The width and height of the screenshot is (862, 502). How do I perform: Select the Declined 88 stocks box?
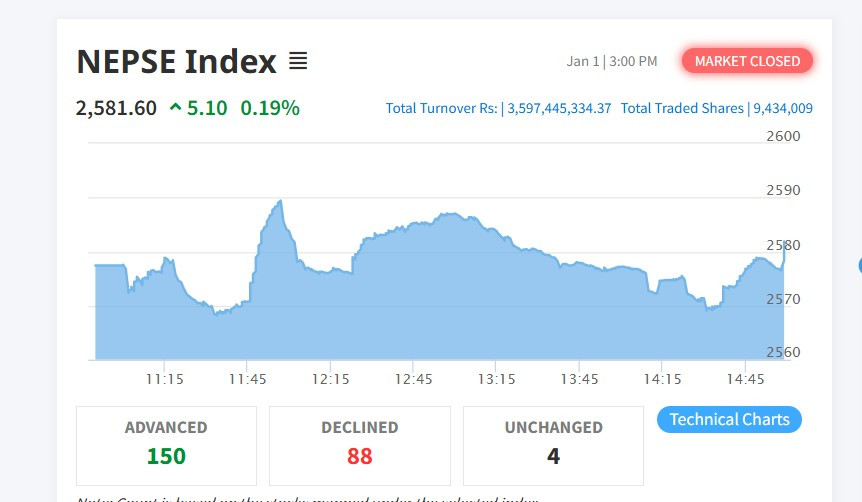point(359,443)
